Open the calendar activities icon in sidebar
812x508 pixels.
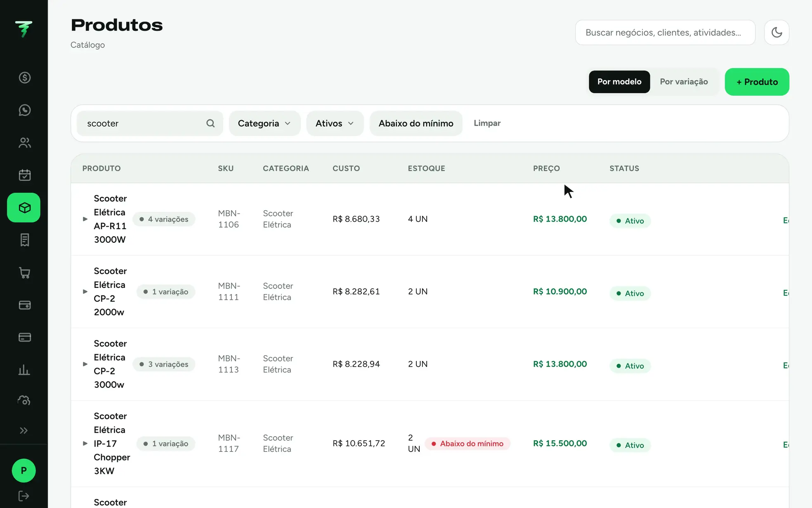pos(24,175)
